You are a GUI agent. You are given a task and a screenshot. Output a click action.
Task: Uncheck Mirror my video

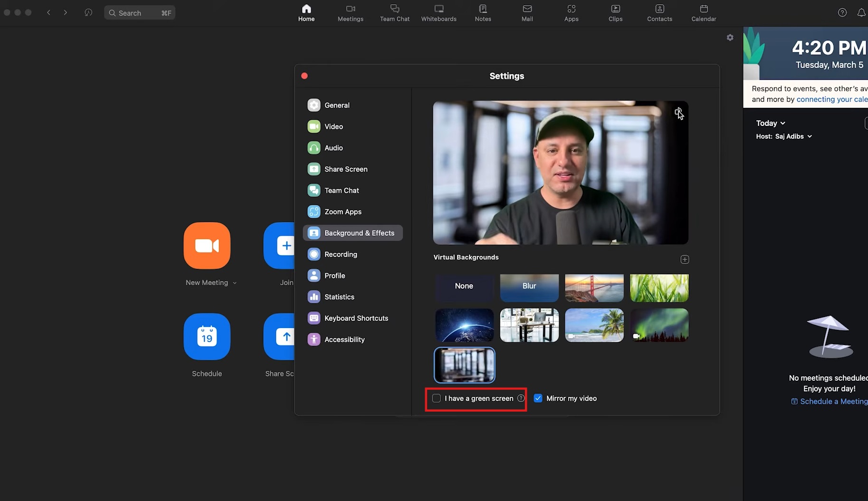pos(538,398)
